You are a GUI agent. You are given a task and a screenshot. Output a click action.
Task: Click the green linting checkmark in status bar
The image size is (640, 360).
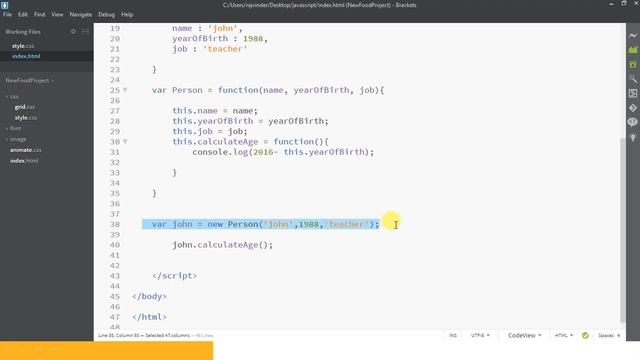click(585, 335)
